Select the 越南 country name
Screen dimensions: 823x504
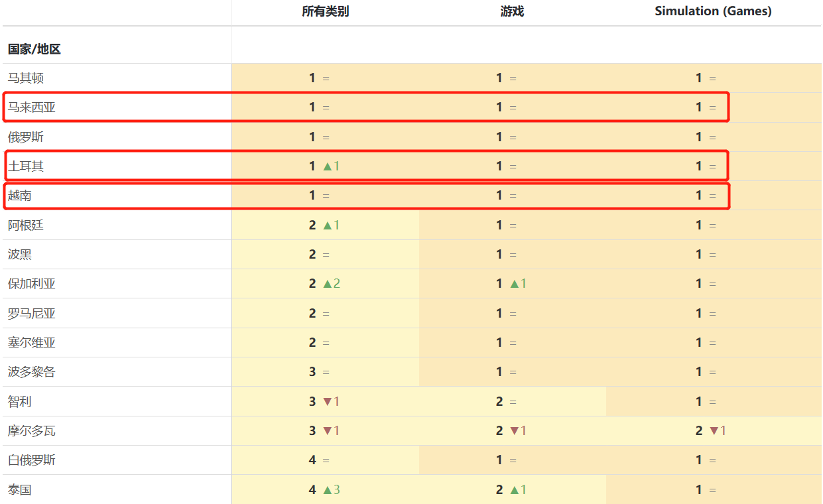click(x=20, y=196)
